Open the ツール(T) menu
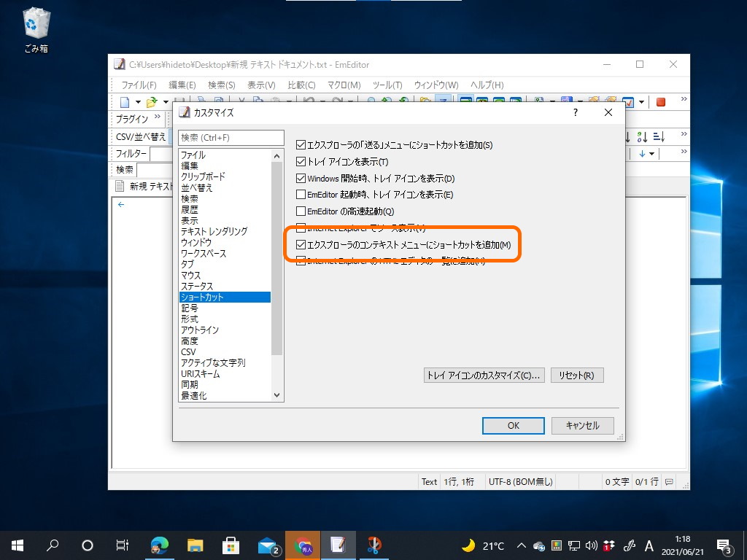This screenshot has width=747, height=560. (387, 85)
